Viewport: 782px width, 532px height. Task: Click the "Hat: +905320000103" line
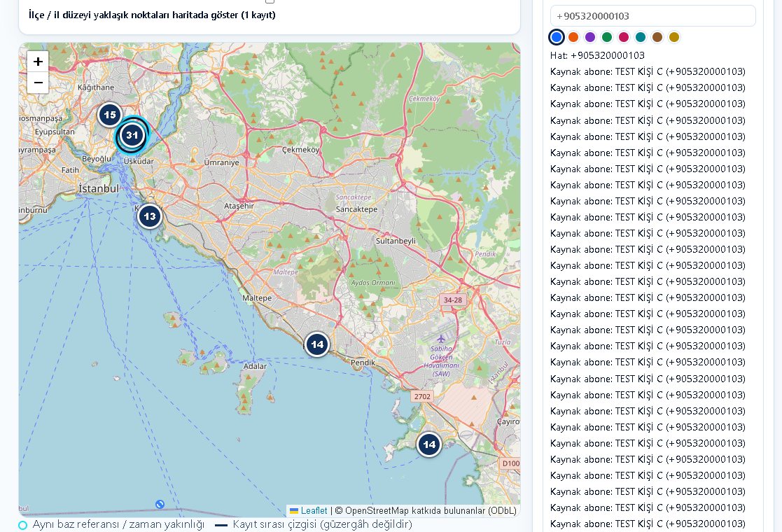pyautogui.click(x=597, y=55)
